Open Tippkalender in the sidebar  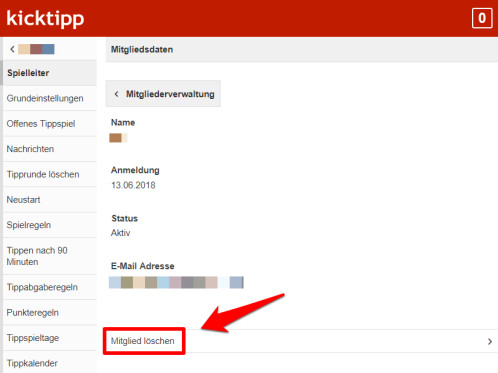coord(50,363)
